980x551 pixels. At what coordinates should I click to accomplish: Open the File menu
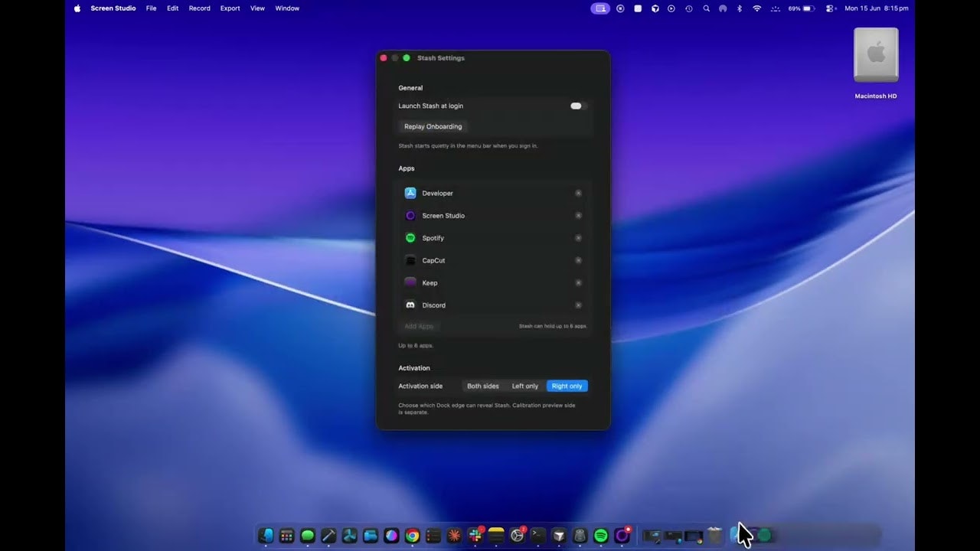click(152, 8)
